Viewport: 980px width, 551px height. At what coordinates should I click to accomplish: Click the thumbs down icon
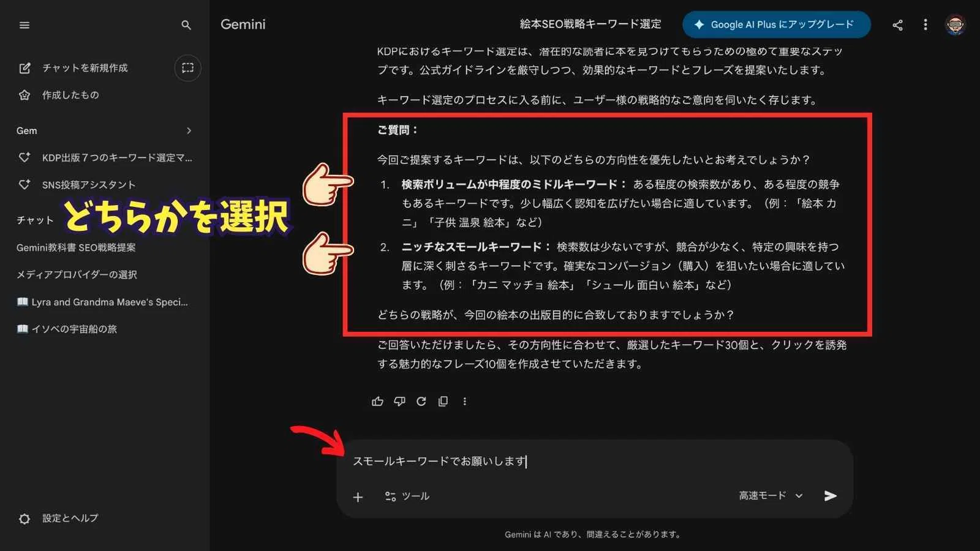399,402
